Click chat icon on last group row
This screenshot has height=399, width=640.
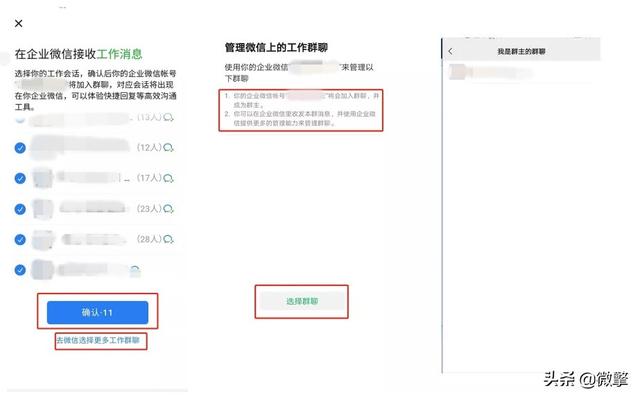(x=135, y=270)
